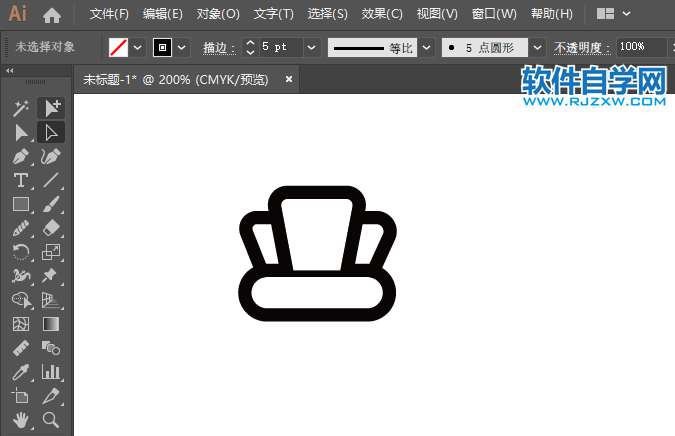This screenshot has width=675, height=436.
Task: Click the Home icon
Action: pos(52,15)
